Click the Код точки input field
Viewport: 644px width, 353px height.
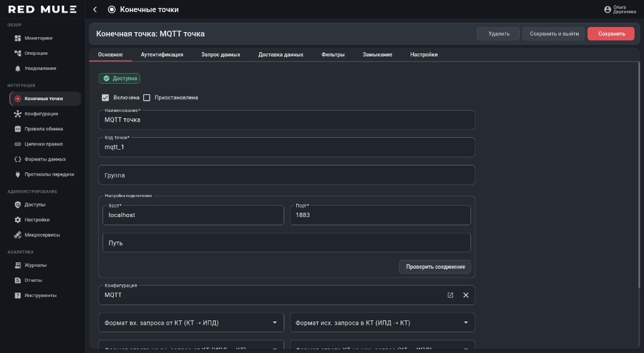(287, 147)
